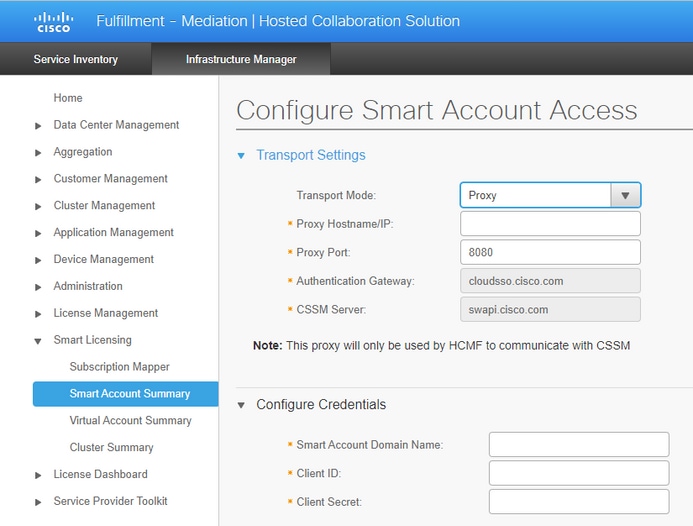Open the Service Inventory tab
Viewport: 693px width, 526px height.
coord(76,59)
